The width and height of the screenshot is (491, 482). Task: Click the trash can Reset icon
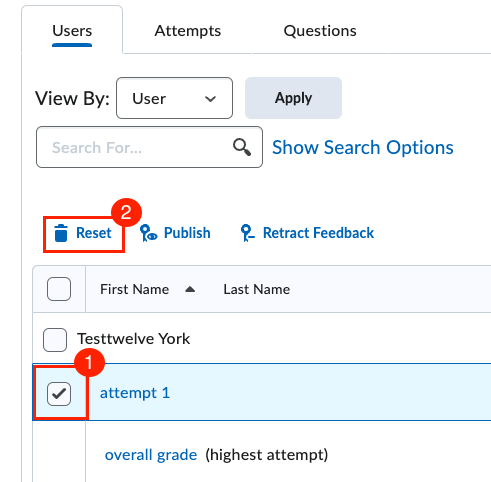(x=61, y=233)
